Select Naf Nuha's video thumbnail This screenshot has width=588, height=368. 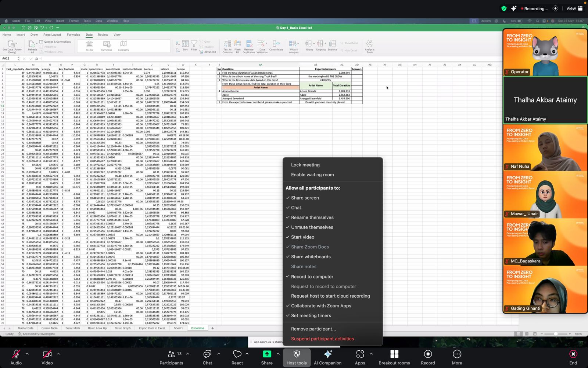[545, 148]
